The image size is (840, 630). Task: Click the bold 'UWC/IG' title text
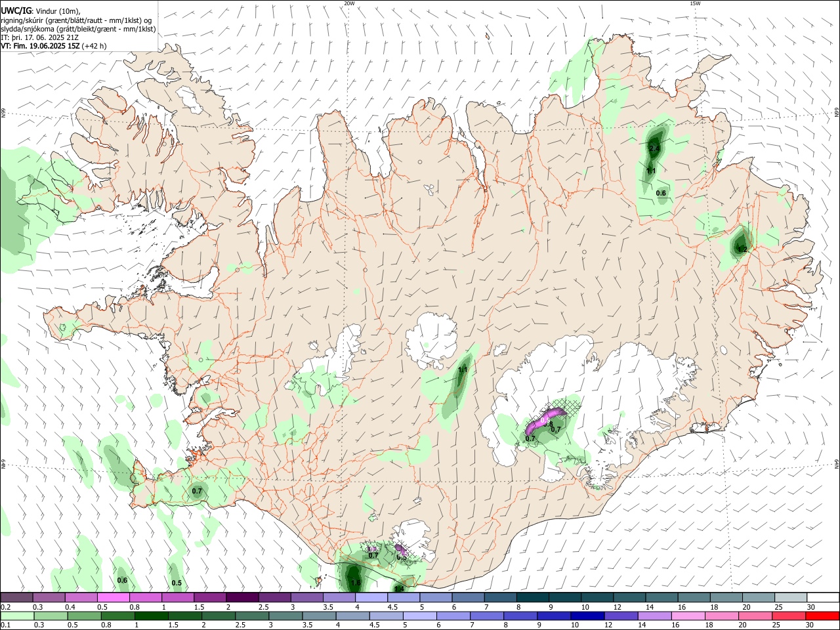pos(16,10)
